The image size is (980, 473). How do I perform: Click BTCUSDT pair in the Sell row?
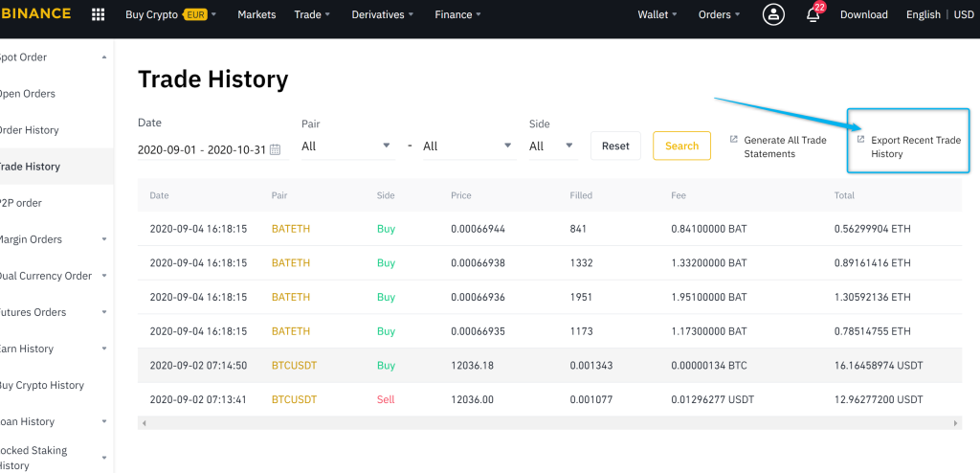pos(294,399)
